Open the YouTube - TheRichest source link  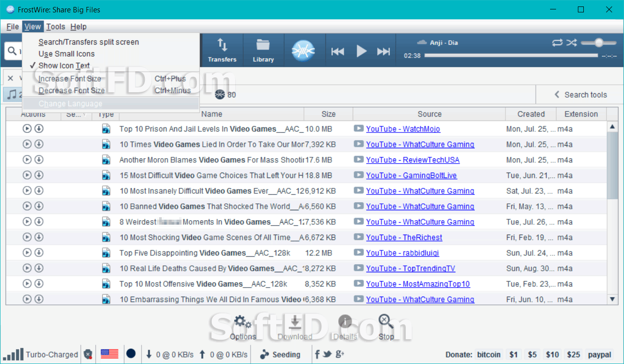[404, 238]
